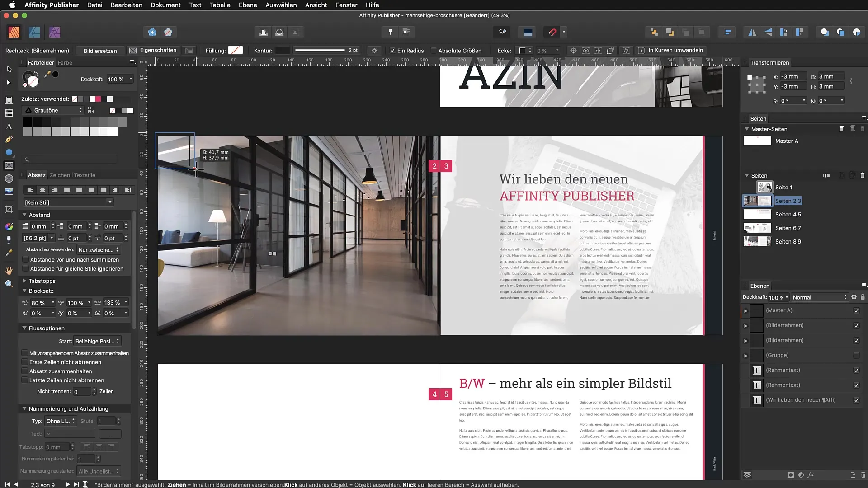The image size is (868, 488).
Task: Collapse the Flussoptionen section
Action: [24, 328]
